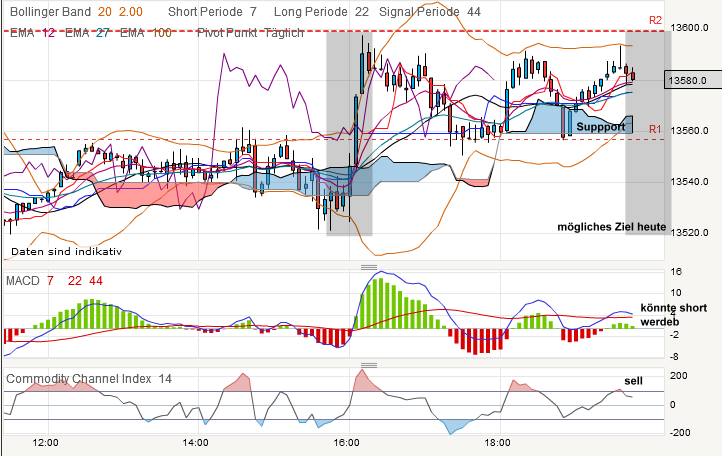Click the 'mögliches Ziel heute' annotation
The image size is (722, 456).
tap(611, 227)
